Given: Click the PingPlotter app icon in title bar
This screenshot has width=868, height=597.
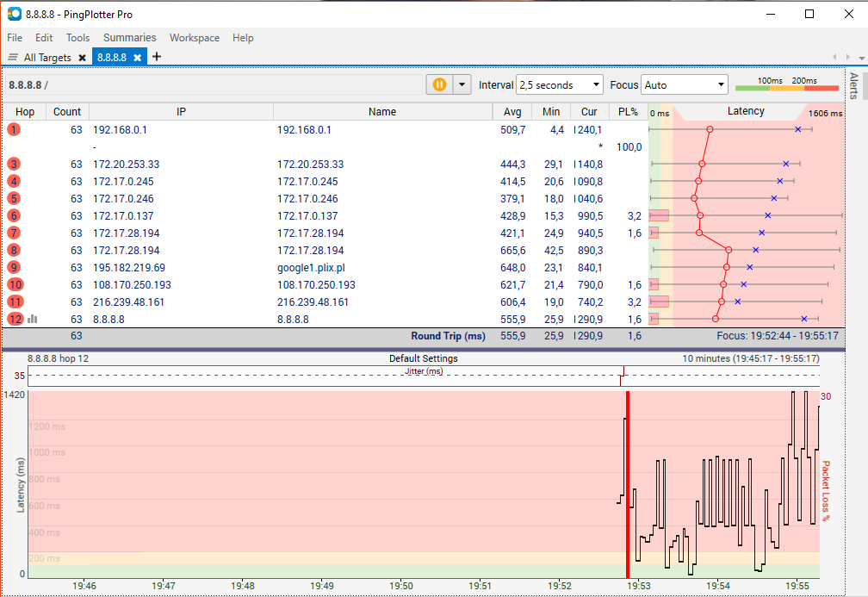Looking at the screenshot, I should [15, 14].
